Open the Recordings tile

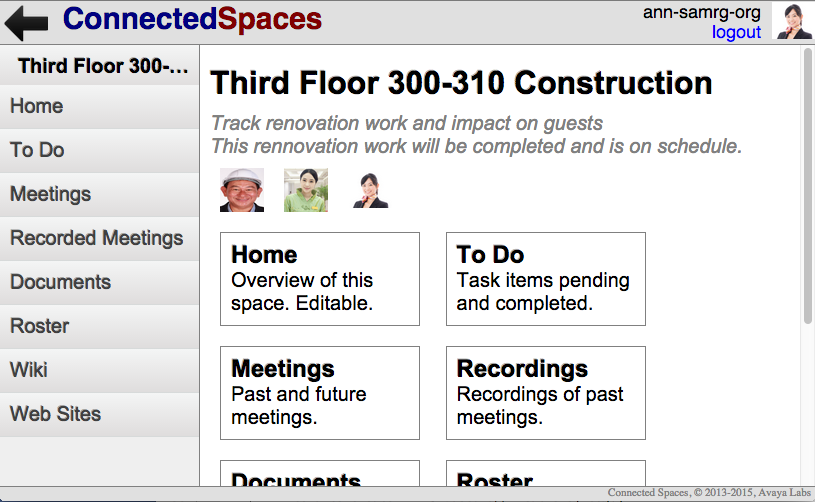(545, 393)
